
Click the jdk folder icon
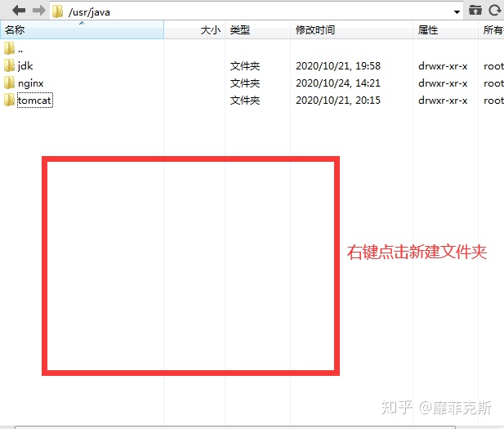(9, 65)
